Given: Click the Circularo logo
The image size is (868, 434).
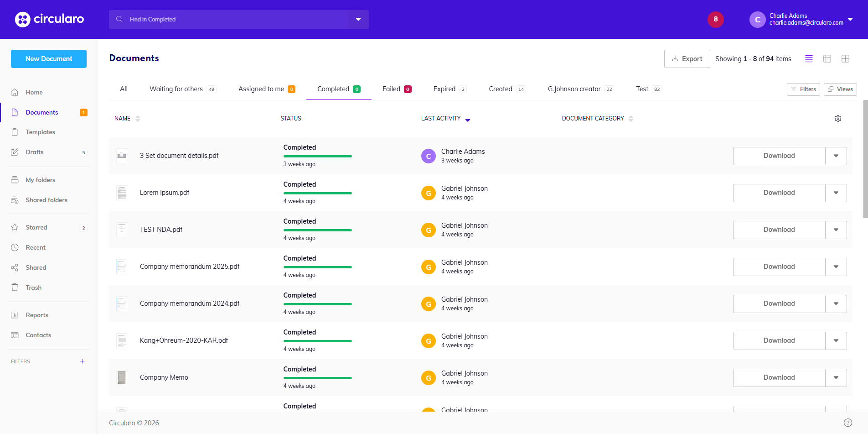Looking at the screenshot, I should [49, 19].
